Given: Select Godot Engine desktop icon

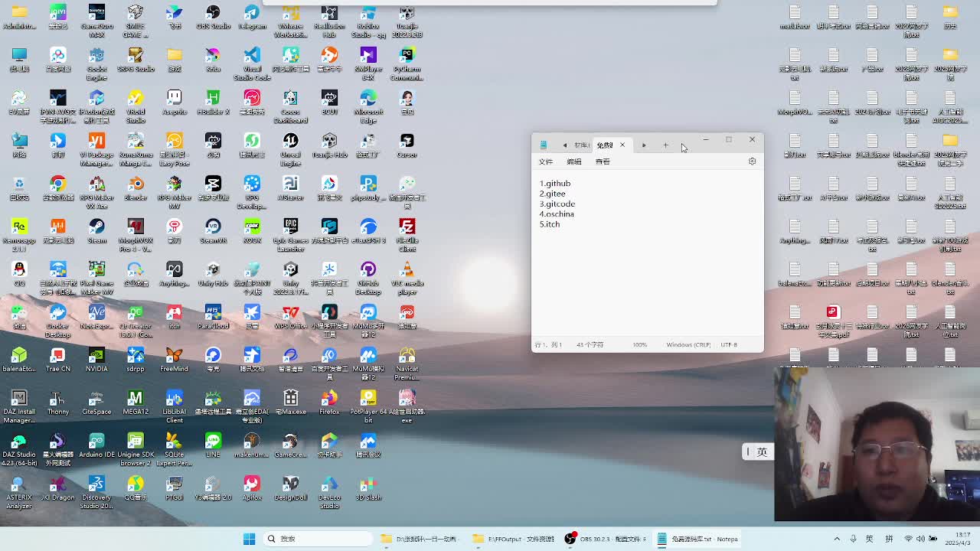Looking at the screenshot, I should pyautogui.click(x=96, y=64).
